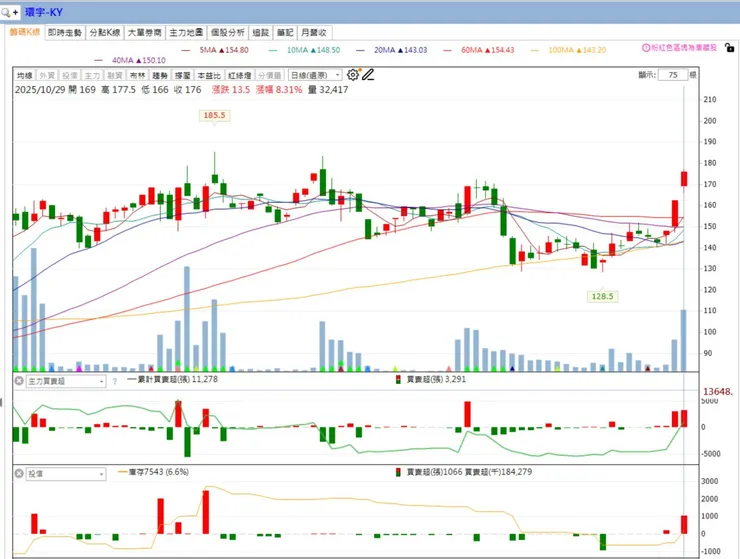This screenshot has width=740, height=559.
Task: Close the 主力買賣超 indicator panel
Action: point(19,381)
